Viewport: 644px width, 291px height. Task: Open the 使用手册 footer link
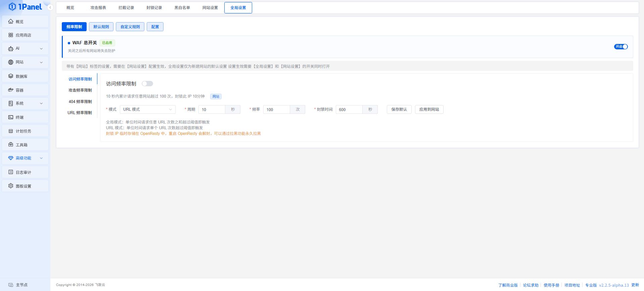(x=551, y=285)
